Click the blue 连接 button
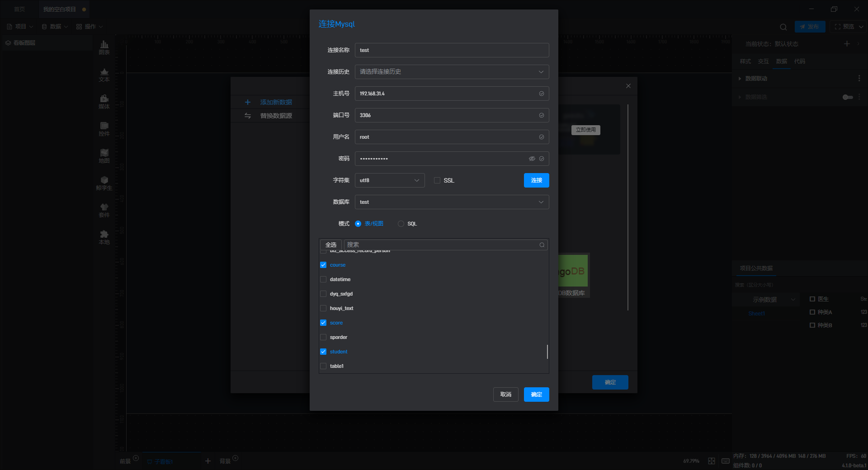This screenshot has height=470, width=868. 537,180
